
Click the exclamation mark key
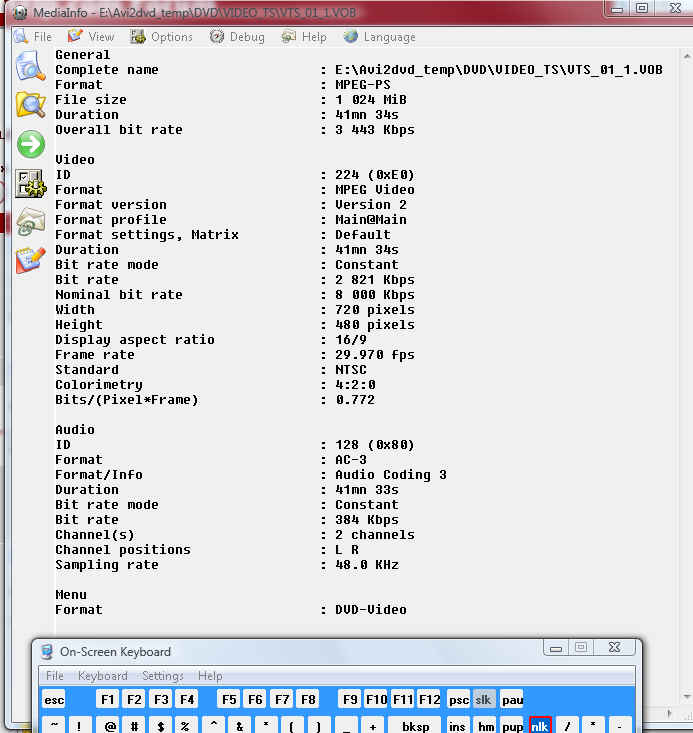[79, 726]
